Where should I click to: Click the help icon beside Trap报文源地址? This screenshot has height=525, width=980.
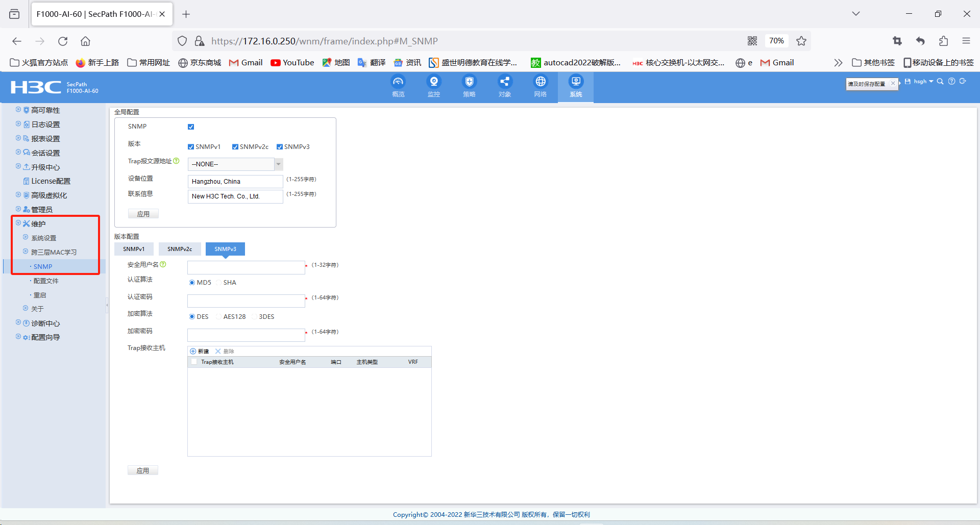(x=176, y=161)
